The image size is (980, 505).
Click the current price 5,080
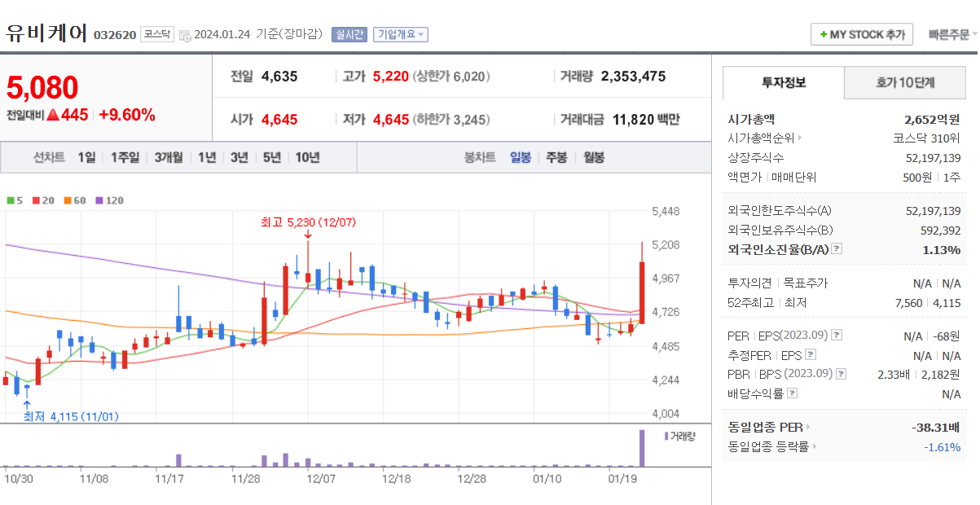[42, 87]
